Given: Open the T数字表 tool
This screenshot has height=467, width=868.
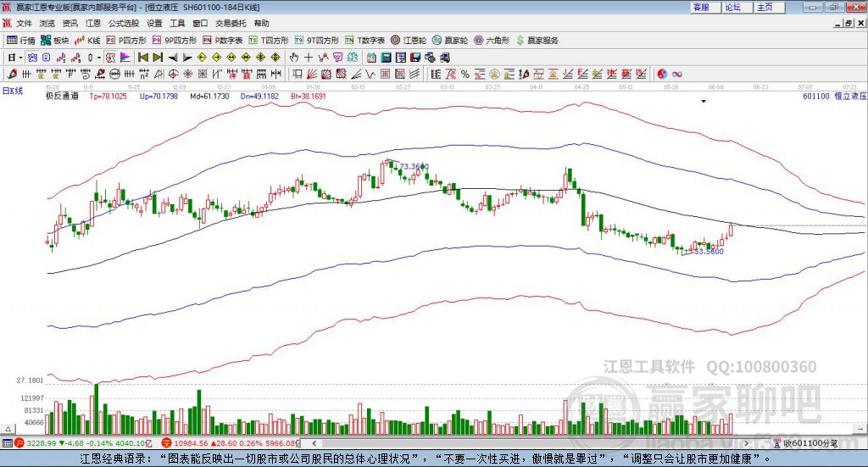Looking at the screenshot, I should [364, 41].
